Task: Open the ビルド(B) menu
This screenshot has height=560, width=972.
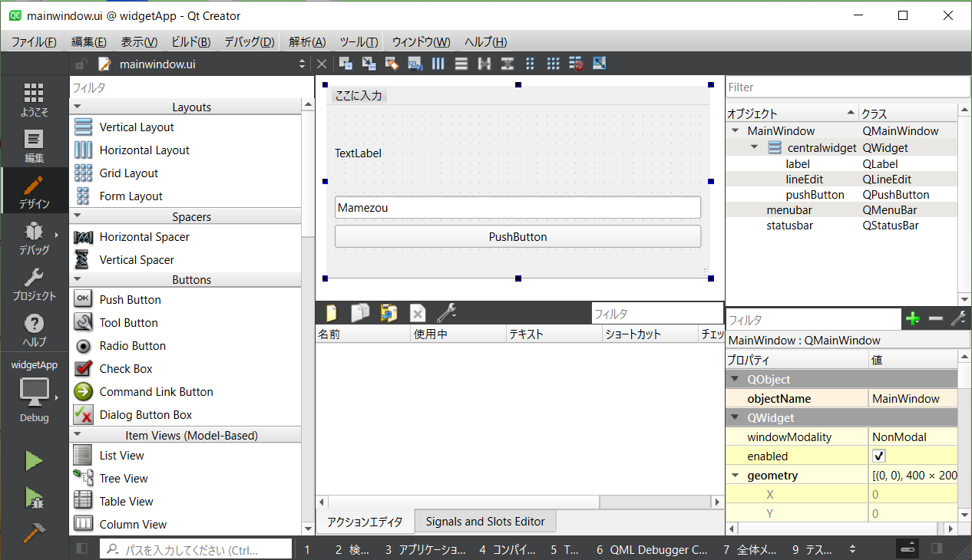Action: pyautogui.click(x=190, y=42)
